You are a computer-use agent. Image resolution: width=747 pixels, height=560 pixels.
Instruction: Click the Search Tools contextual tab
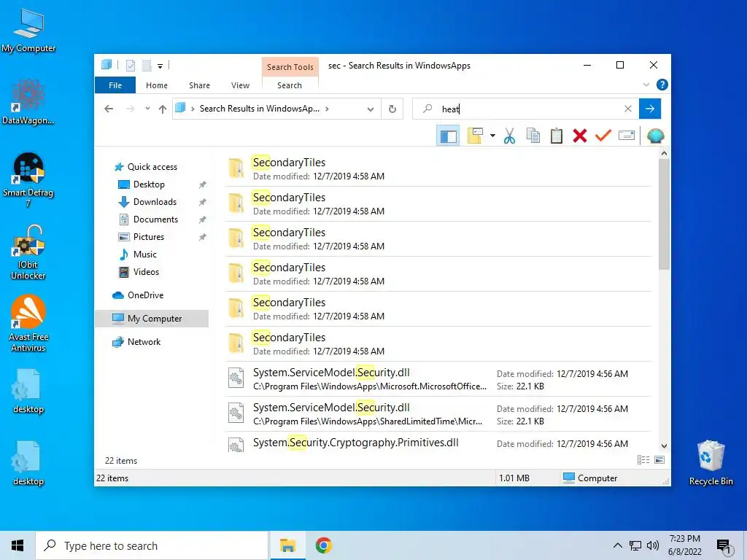(290, 67)
